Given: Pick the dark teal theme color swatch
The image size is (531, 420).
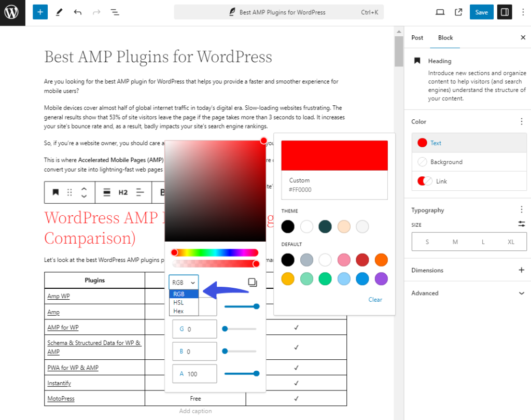Looking at the screenshot, I should (x=325, y=226).
